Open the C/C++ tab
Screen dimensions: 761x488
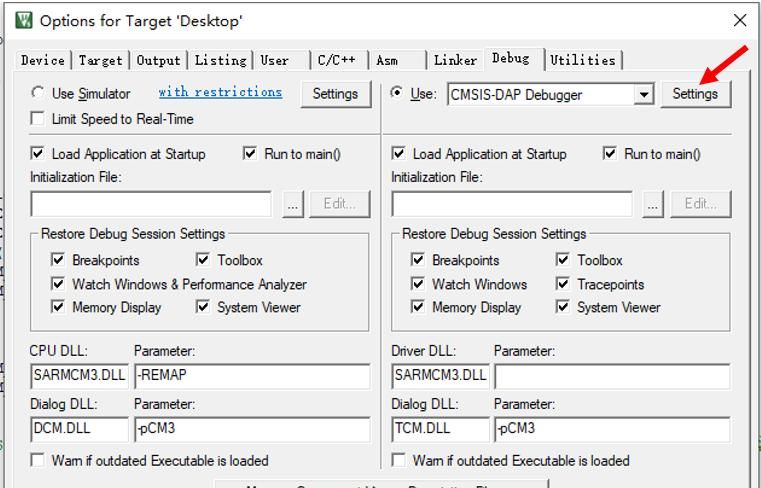[x=336, y=60]
